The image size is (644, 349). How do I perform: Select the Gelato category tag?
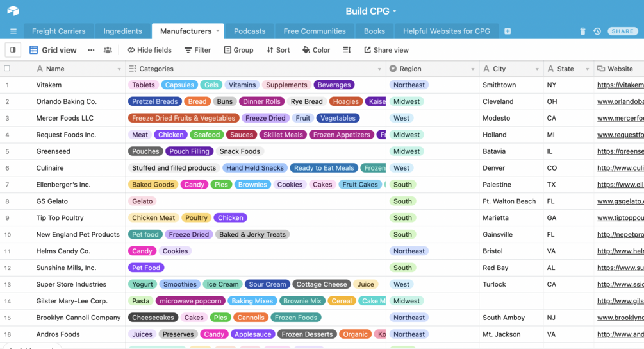[x=142, y=201]
